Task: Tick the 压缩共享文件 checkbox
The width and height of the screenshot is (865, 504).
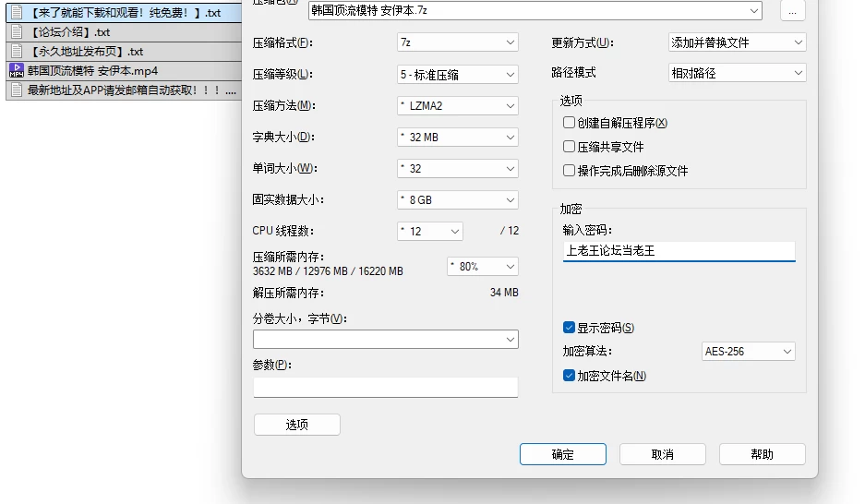Action: pyautogui.click(x=569, y=146)
